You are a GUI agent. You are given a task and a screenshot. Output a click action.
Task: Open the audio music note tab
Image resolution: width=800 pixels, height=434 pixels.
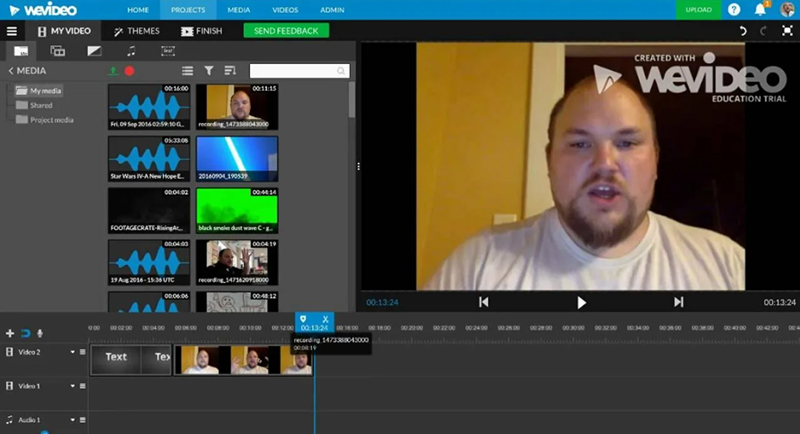point(131,50)
